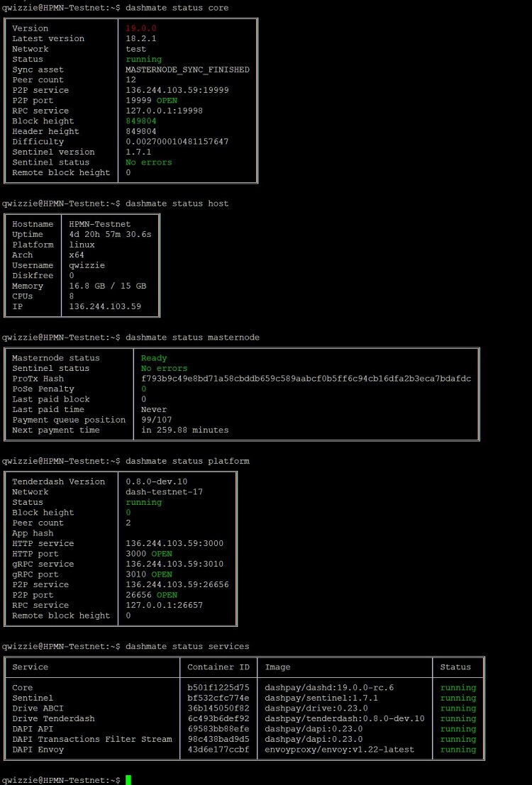Select DAPI Transactions Filter Stream service name

[x=92, y=739]
